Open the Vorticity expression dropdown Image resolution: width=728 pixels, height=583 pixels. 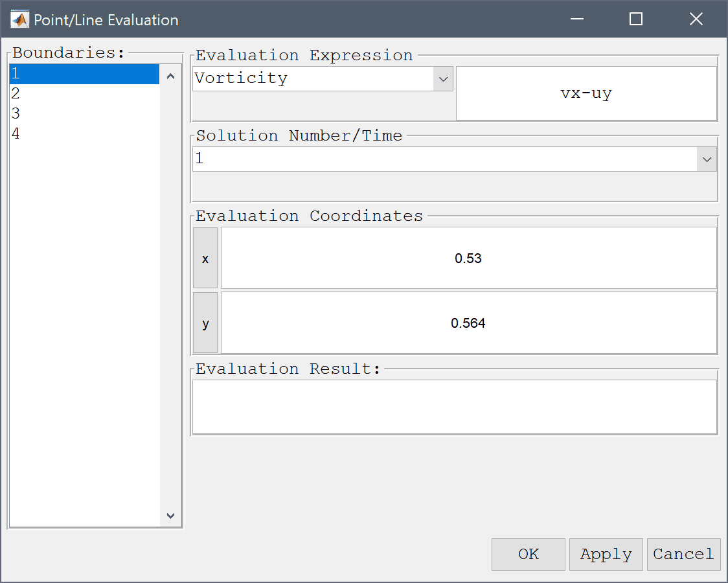click(x=323, y=79)
